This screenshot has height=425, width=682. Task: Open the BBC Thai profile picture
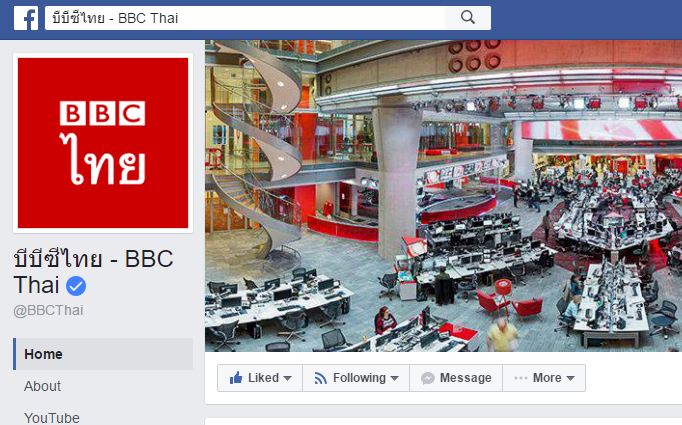click(x=103, y=143)
